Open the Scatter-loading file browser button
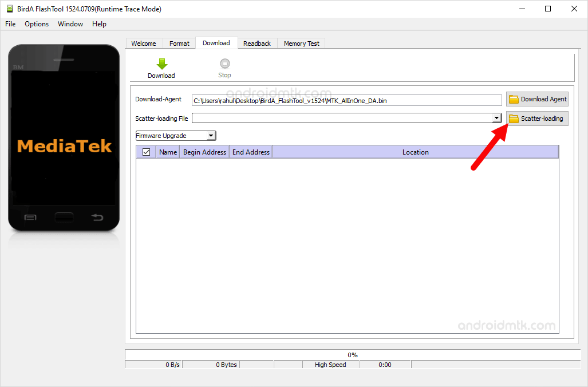The height and width of the screenshot is (387, 588). point(537,119)
